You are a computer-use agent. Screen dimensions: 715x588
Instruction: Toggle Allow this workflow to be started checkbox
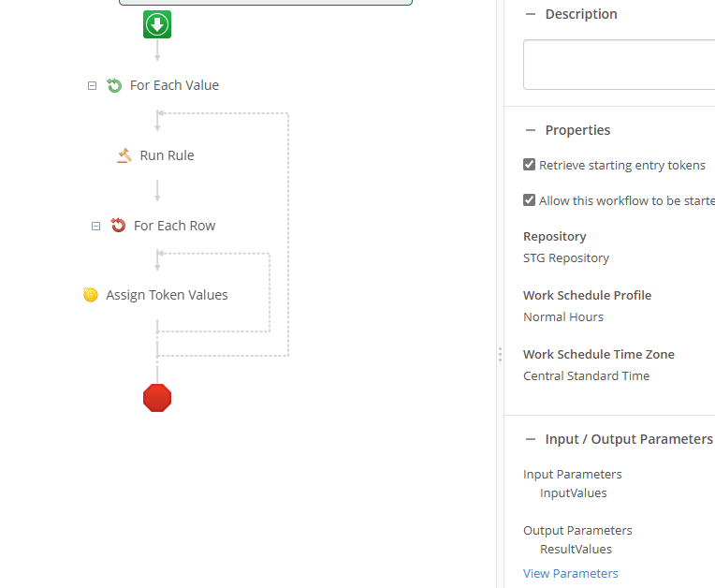[529, 200]
